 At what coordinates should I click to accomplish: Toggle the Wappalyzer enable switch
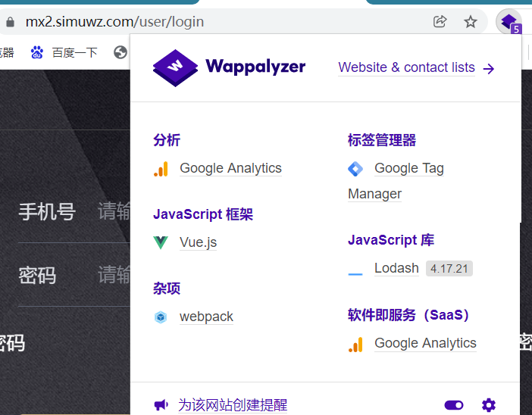454,405
